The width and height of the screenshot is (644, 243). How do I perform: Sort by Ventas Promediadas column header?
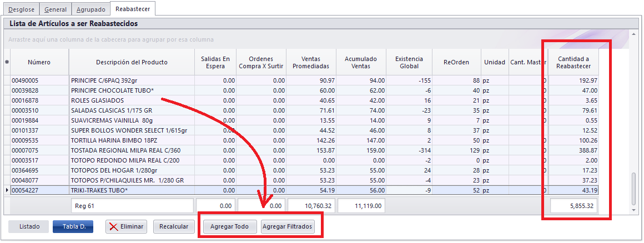pyautogui.click(x=311, y=62)
